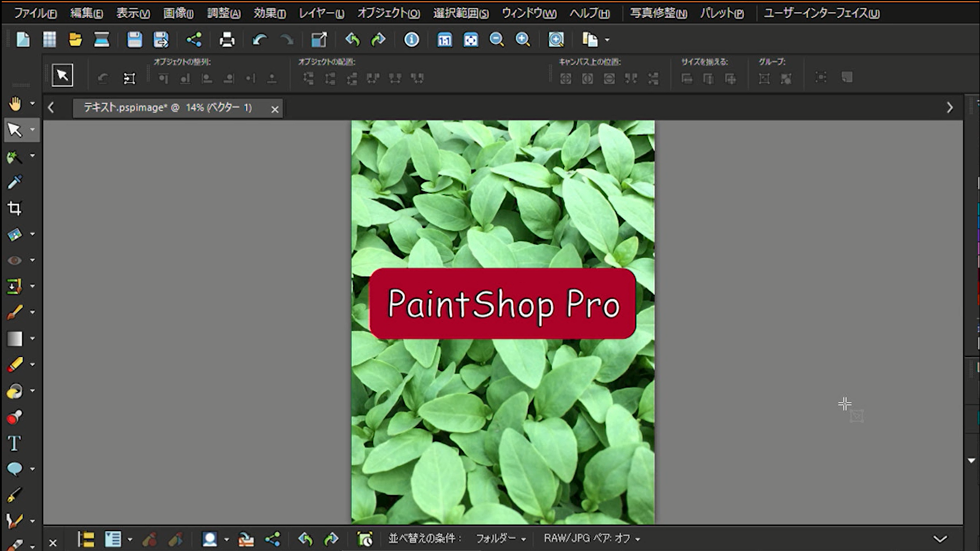Select the Text tool
The height and width of the screenshot is (551, 980).
pos(15,443)
